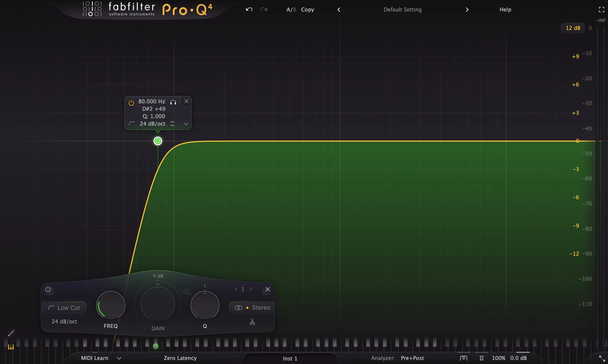Open the piano keyboard display icon

(11, 347)
